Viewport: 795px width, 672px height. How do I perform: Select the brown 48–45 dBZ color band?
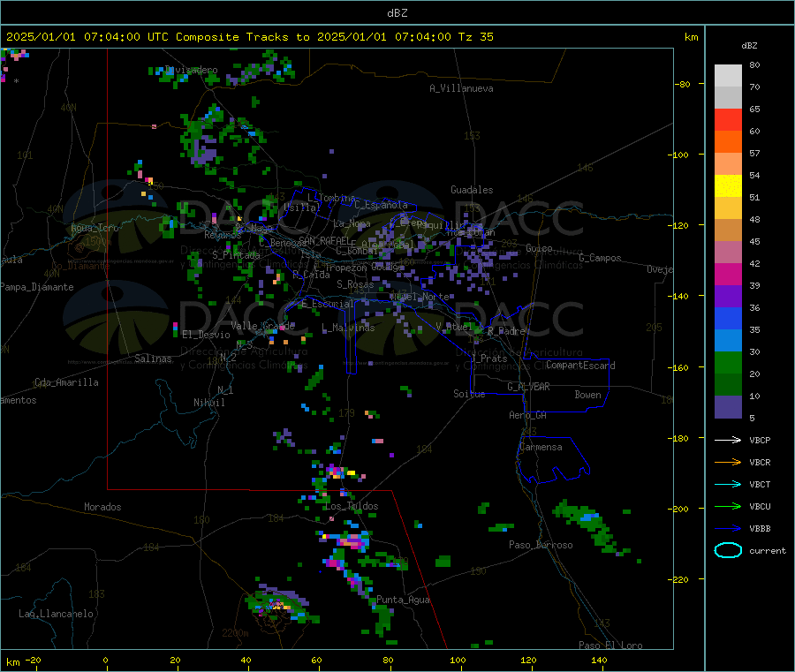tap(728, 230)
